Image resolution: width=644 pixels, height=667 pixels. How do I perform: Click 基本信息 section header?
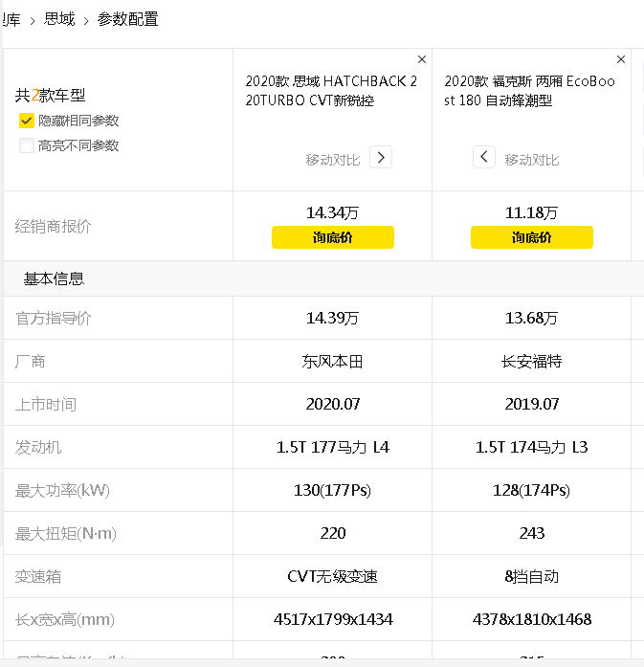tap(54, 278)
